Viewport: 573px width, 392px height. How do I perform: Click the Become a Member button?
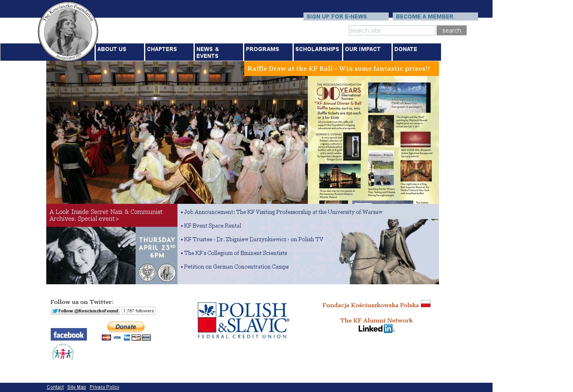point(435,16)
